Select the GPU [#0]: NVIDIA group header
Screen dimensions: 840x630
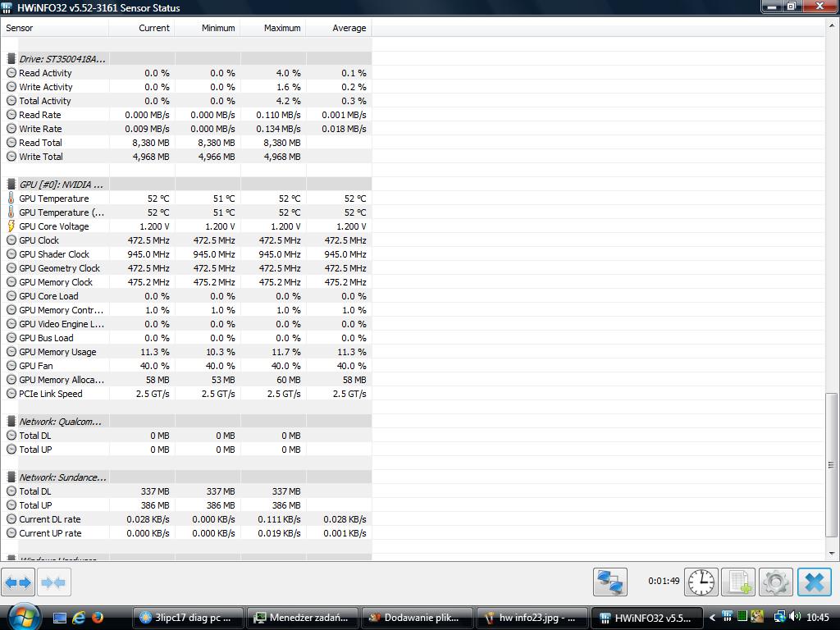click(61, 185)
